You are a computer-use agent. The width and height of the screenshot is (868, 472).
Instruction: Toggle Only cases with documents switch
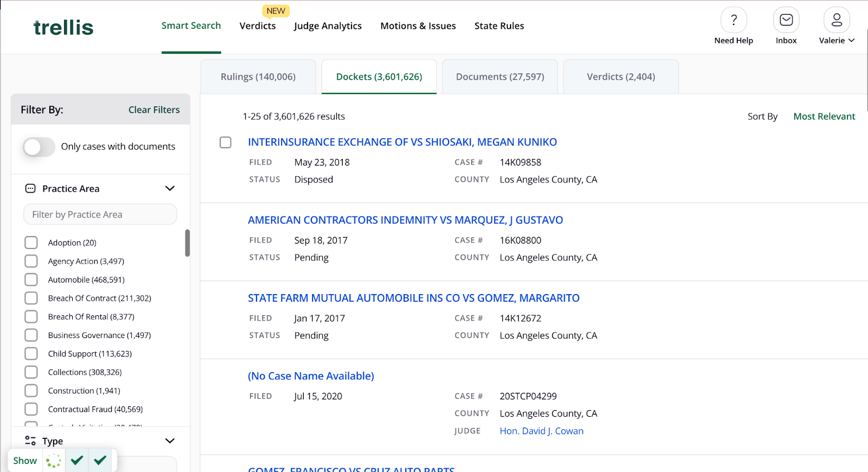click(x=39, y=146)
